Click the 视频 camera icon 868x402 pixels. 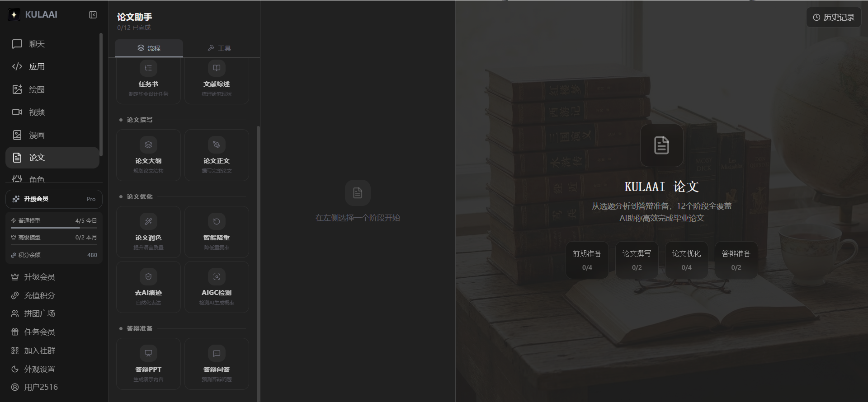[x=17, y=112]
